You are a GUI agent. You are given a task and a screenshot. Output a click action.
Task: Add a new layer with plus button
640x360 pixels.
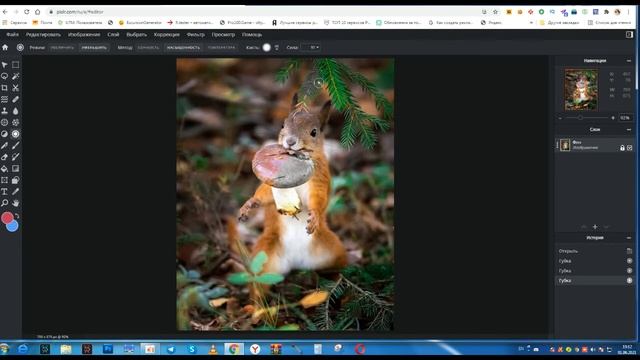click(595, 227)
